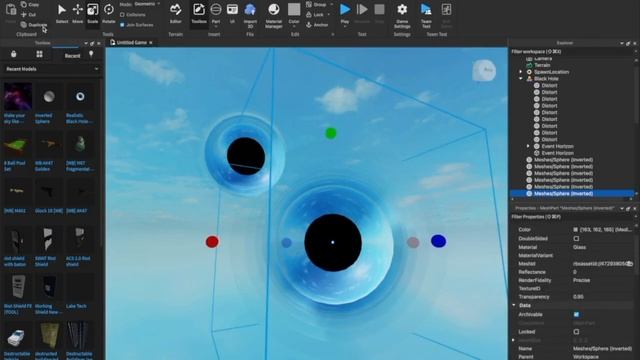Click the Color property swatch
Screen dimensions: 640x360
click(576, 230)
